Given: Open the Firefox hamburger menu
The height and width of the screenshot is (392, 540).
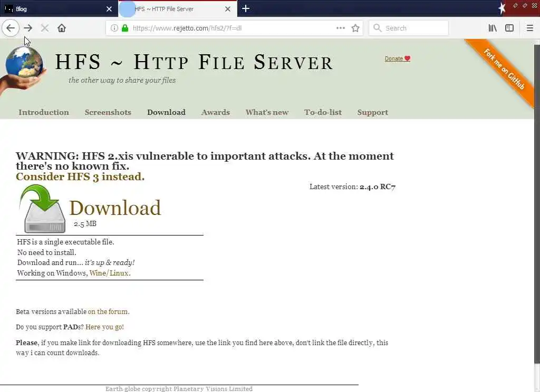Looking at the screenshot, I should [529, 28].
